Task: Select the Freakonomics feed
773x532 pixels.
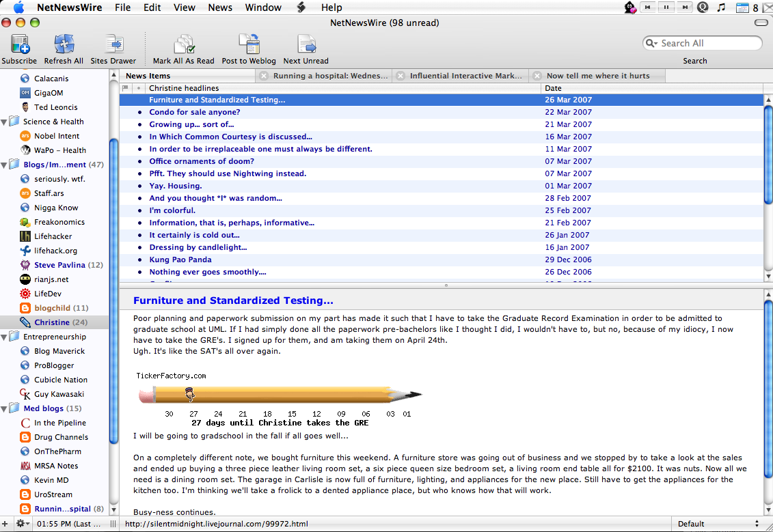Action: pos(59,222)
